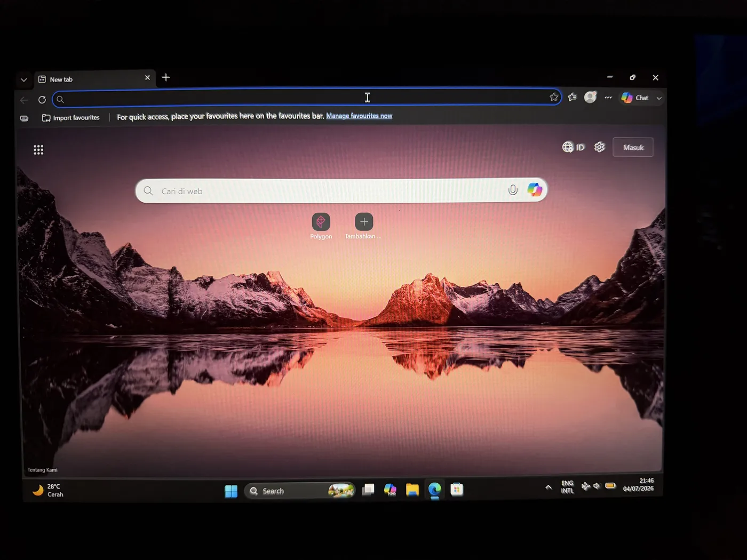Click the greyed Back arrow
Viewport: 747px width, 560px height.
coord(24,100)
